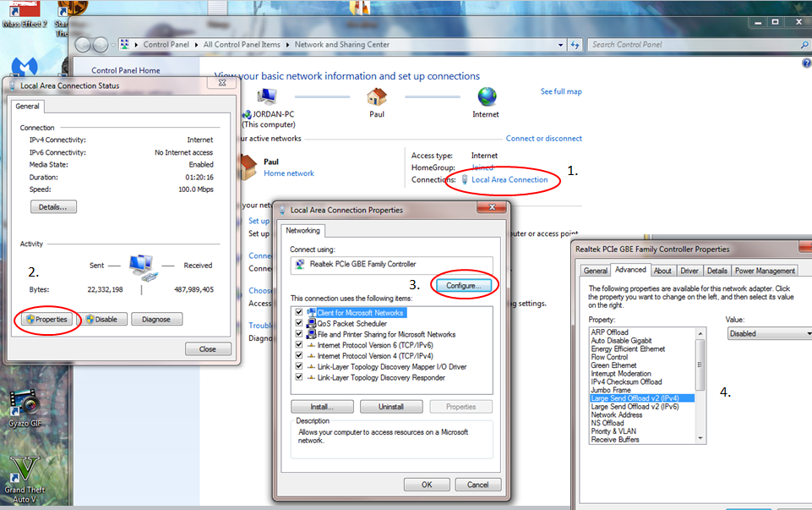Click the Paul house network icon in map
Screen dimensions: 812x510
click(377, 97)
